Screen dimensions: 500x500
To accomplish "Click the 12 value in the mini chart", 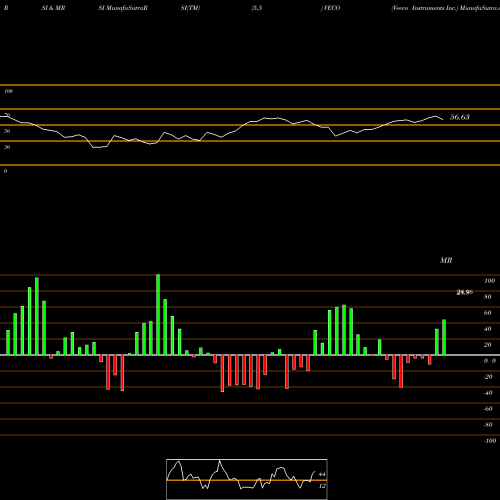I will pyautogui.click(x=322, y=486).
